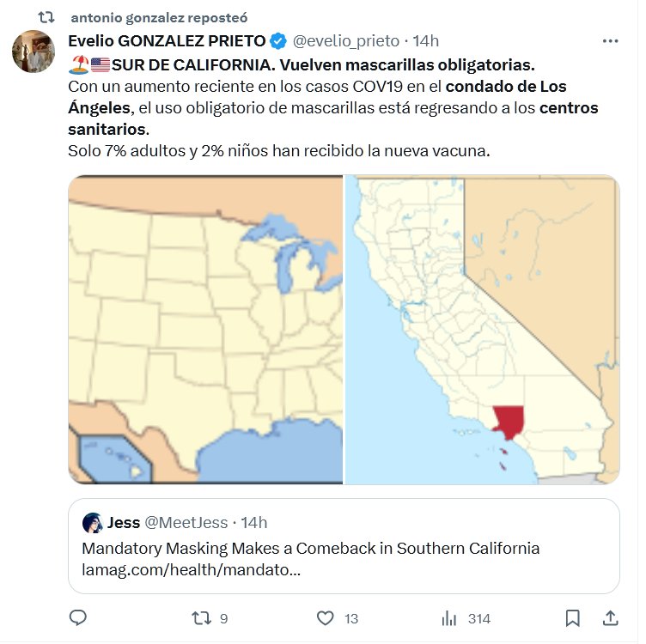Open the California county map image

482,330
